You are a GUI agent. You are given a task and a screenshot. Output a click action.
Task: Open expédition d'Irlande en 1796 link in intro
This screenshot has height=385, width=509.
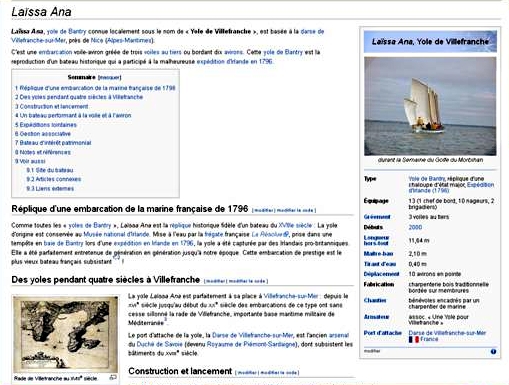(234, 61)
